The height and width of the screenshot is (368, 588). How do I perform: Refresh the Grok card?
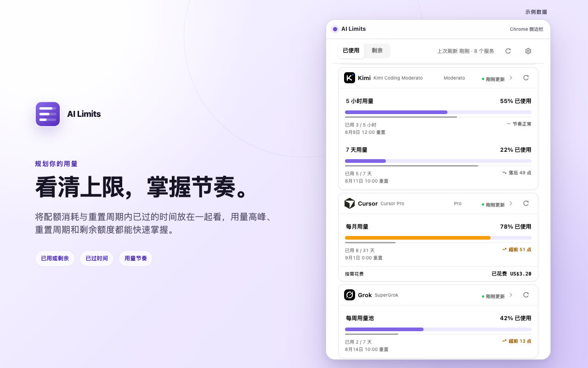[526, 295]
